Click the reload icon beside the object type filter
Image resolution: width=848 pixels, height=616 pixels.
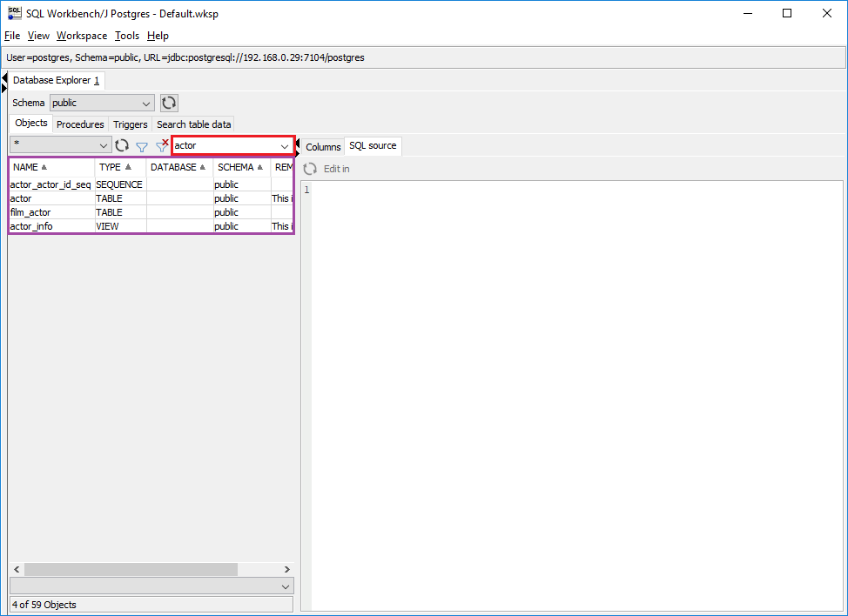122,145
